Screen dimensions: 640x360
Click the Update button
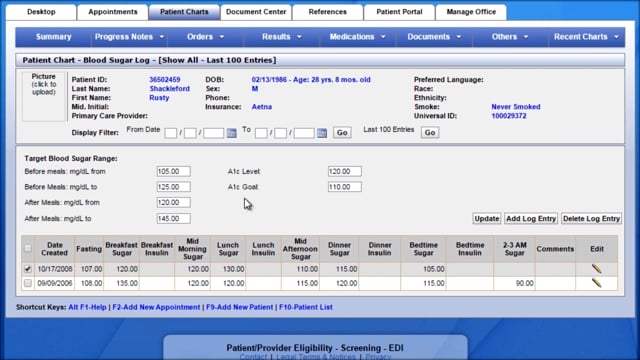[487, 218]
